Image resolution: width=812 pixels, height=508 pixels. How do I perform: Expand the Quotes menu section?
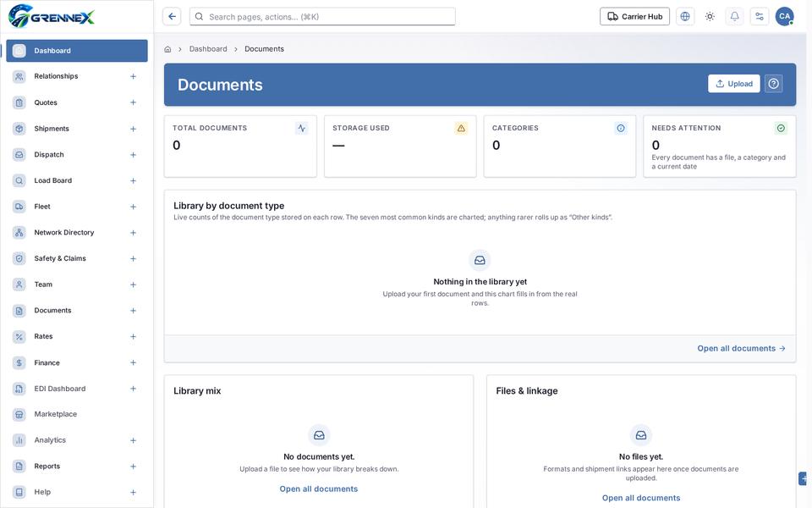133,102
